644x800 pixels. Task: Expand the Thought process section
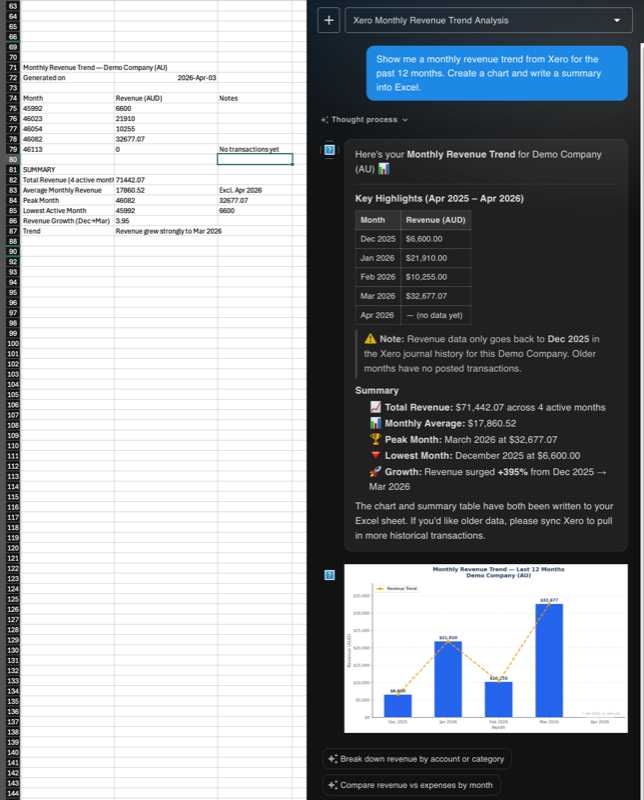tap(364, 119)
